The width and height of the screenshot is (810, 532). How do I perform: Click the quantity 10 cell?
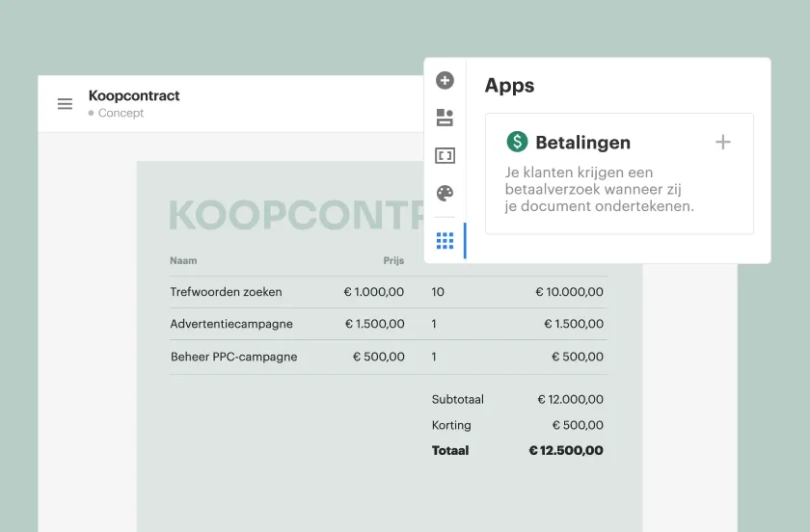tap(438, 292)
